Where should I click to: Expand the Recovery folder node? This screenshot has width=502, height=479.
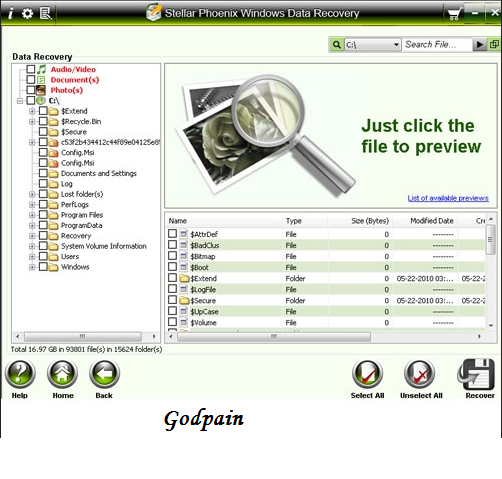tap(32, 236)
